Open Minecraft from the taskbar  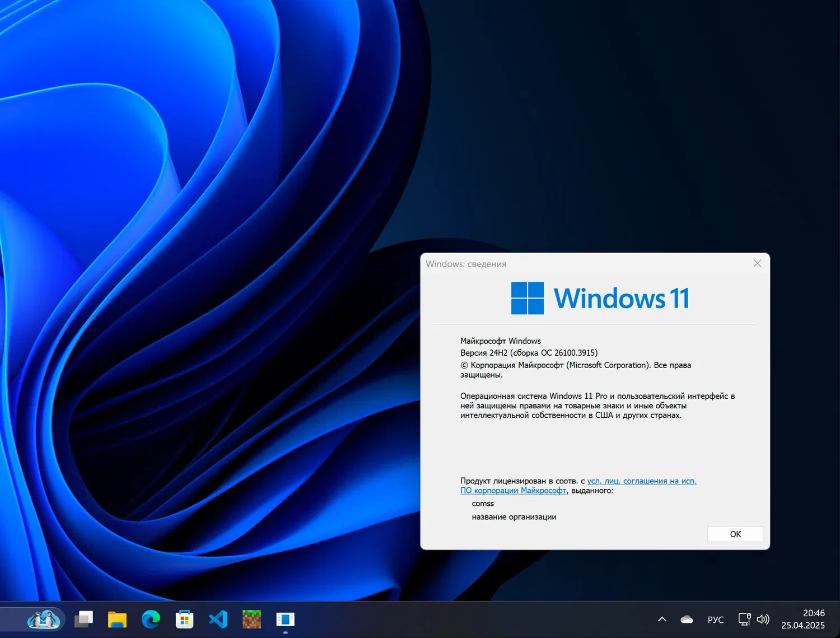[251, 620]
